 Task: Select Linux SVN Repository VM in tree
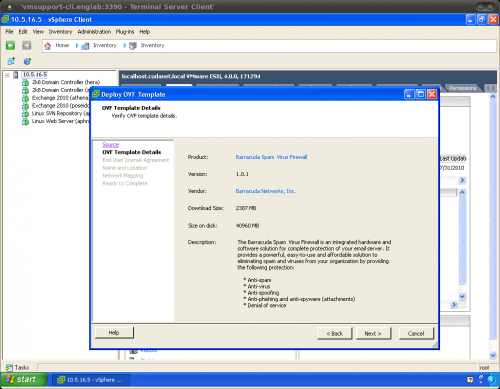coord(56,113)
